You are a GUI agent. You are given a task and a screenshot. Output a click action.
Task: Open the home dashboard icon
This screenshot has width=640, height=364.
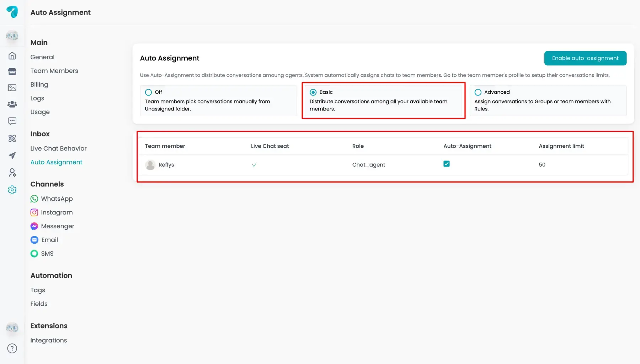pyautogui.click(x=12, y=56)
